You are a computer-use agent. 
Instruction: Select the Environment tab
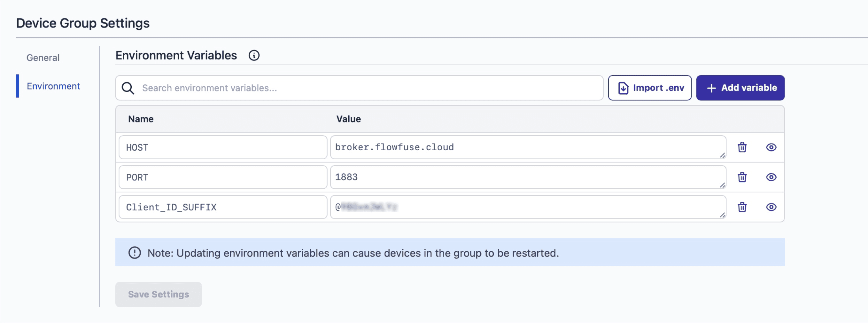(53, 86)
